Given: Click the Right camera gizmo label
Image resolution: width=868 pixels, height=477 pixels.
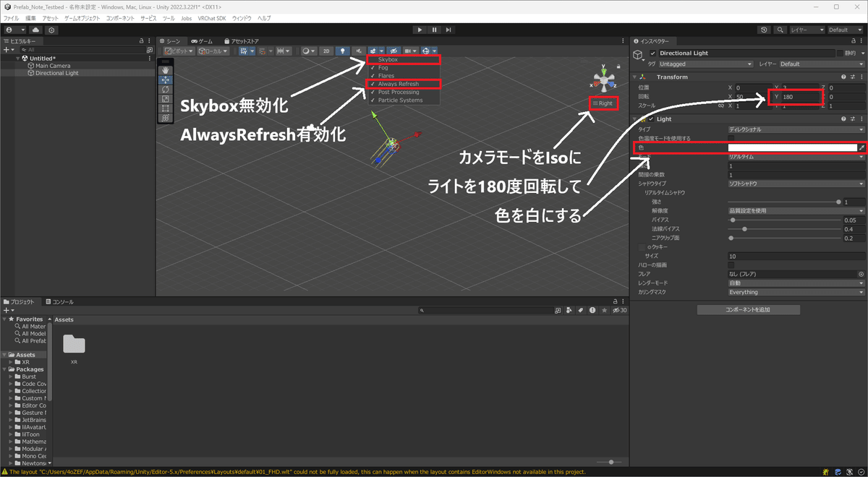Looking at the screenshot, I should pyautogui.click(x=603, y=103).
